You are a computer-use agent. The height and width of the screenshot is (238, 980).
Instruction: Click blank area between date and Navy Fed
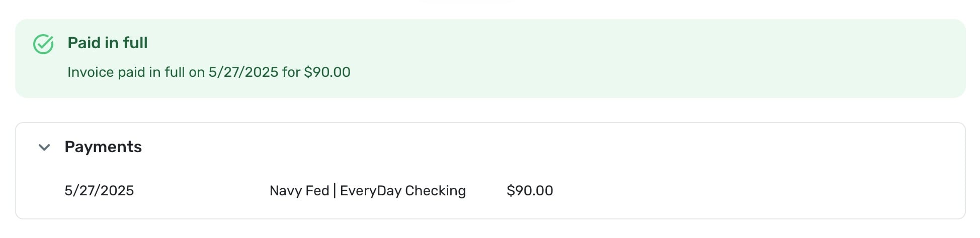201,191
